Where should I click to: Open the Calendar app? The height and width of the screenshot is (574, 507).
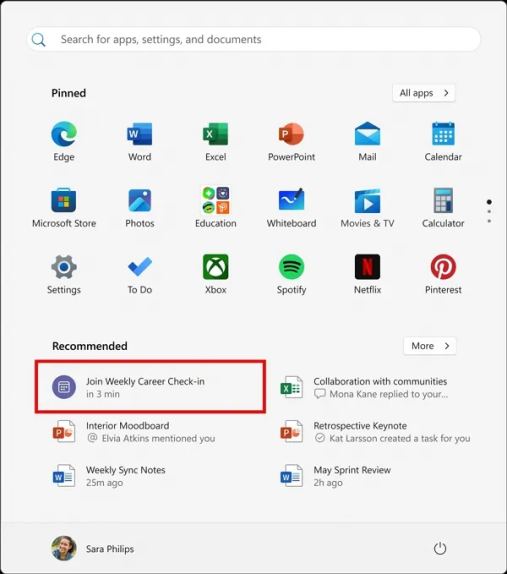[443, 141]
